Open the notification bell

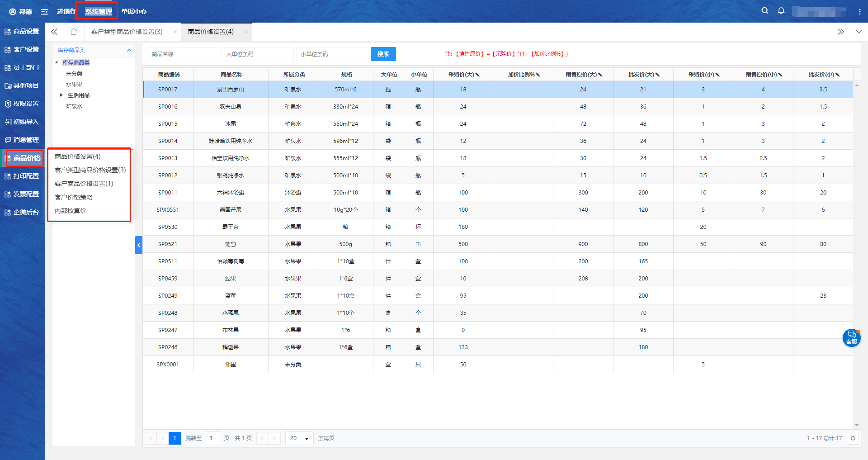point(781,10)
